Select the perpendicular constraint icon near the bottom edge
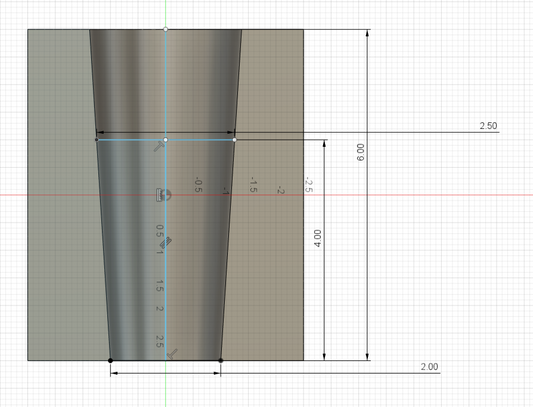The image size is (533, 407). (x=173, y=354)
